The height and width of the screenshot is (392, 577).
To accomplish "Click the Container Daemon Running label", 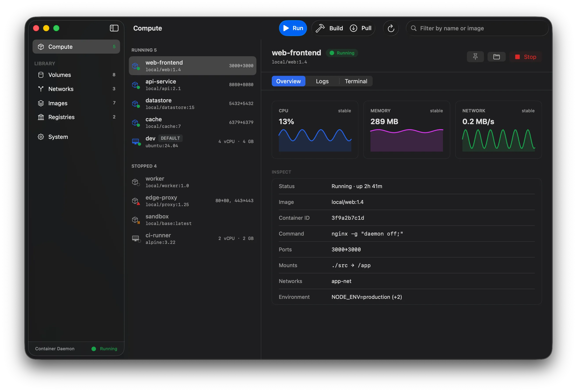I will (x=108, y=348).
